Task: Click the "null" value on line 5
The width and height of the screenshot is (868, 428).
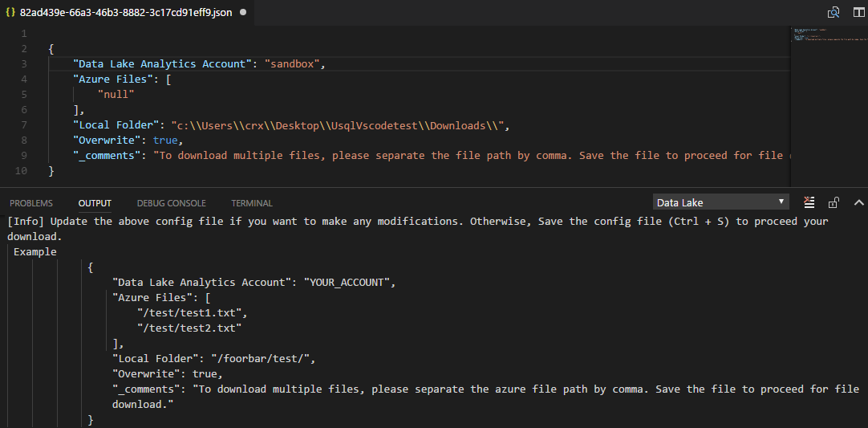Action: 116,94
